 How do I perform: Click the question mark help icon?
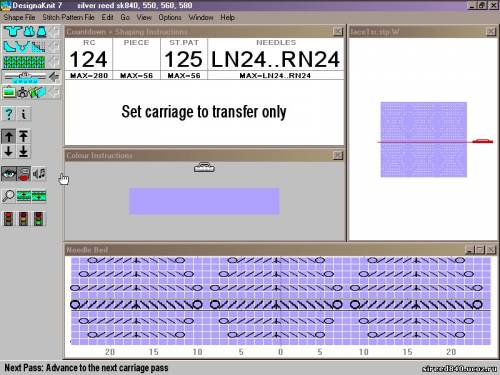click(9, 114)
